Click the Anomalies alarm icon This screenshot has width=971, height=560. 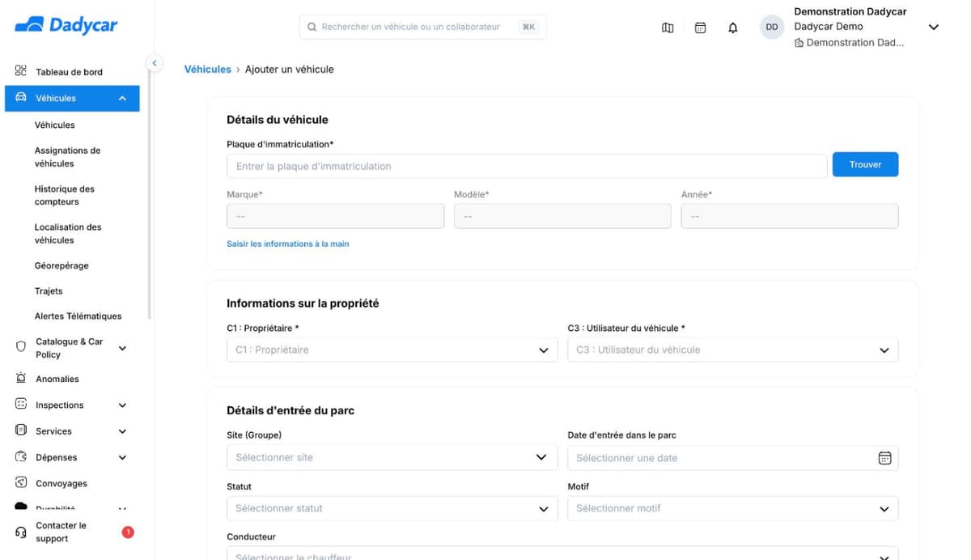(21, 378)
